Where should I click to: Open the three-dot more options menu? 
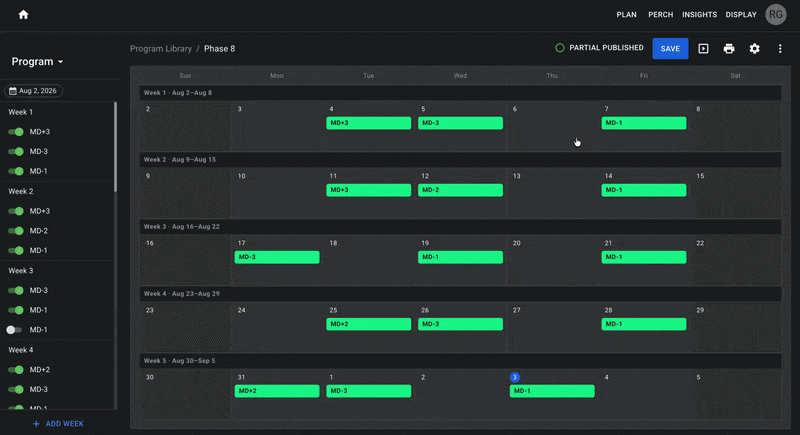click(780, 48)
